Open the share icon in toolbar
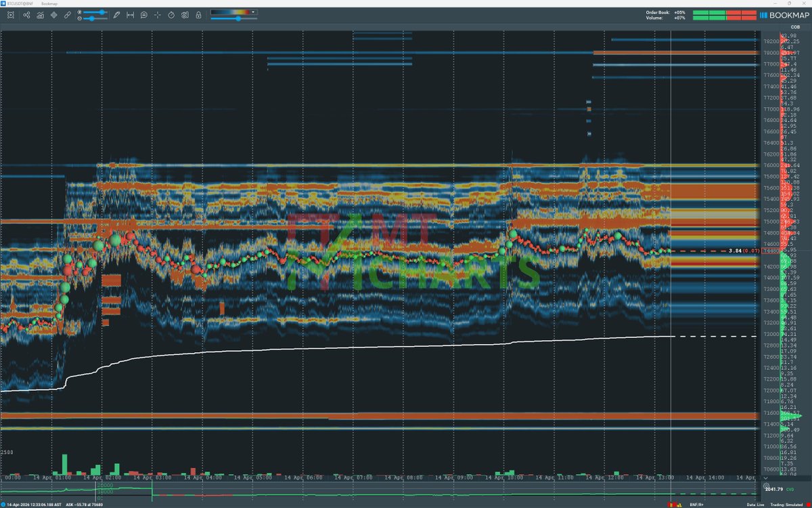 click(26, 14)
